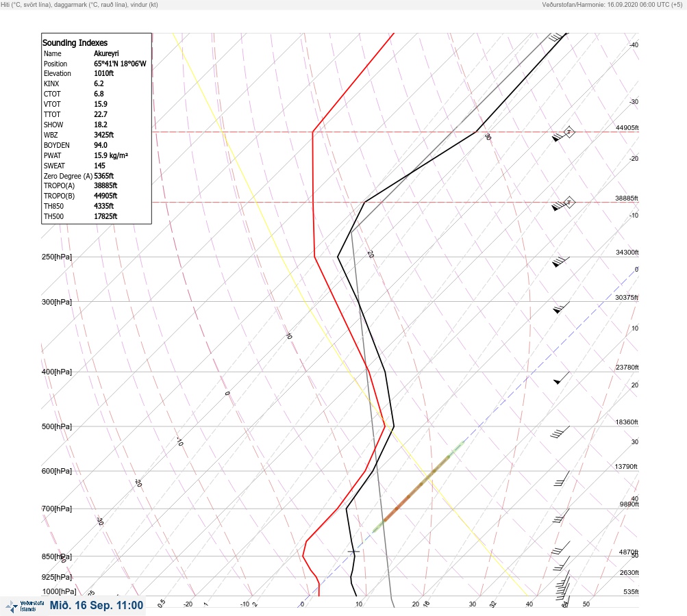
Task: Click the 30375ft altitude label
Action: [627, 297]
